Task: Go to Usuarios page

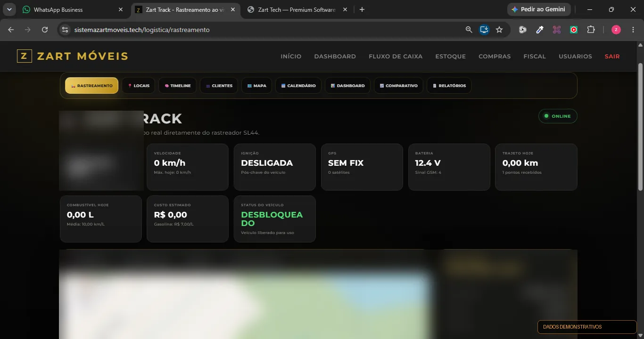Action: 575,56
